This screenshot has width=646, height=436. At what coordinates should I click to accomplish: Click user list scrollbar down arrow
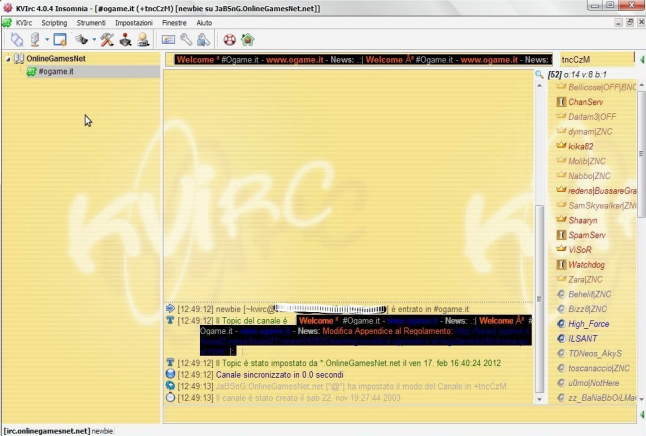641,398
